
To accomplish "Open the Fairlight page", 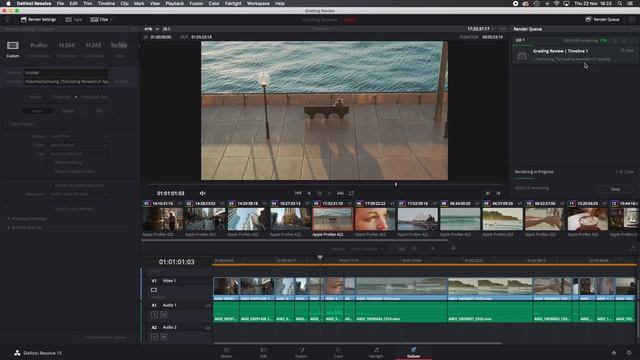I will (x=376, y=353).
